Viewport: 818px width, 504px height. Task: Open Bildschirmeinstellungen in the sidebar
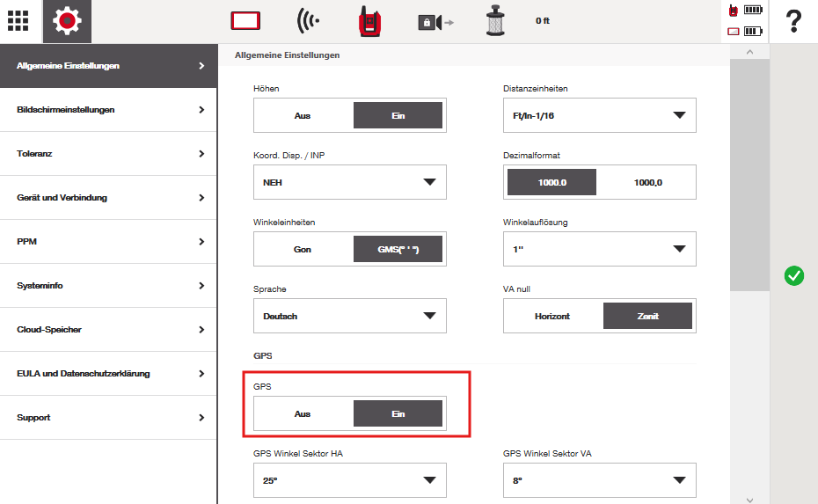coord(108,110)
